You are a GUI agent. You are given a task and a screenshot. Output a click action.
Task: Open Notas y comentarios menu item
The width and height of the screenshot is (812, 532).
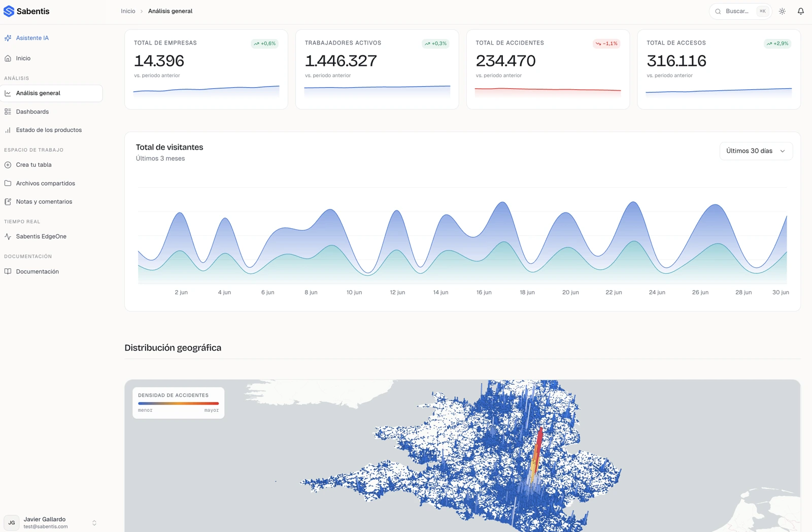point(51,202)
